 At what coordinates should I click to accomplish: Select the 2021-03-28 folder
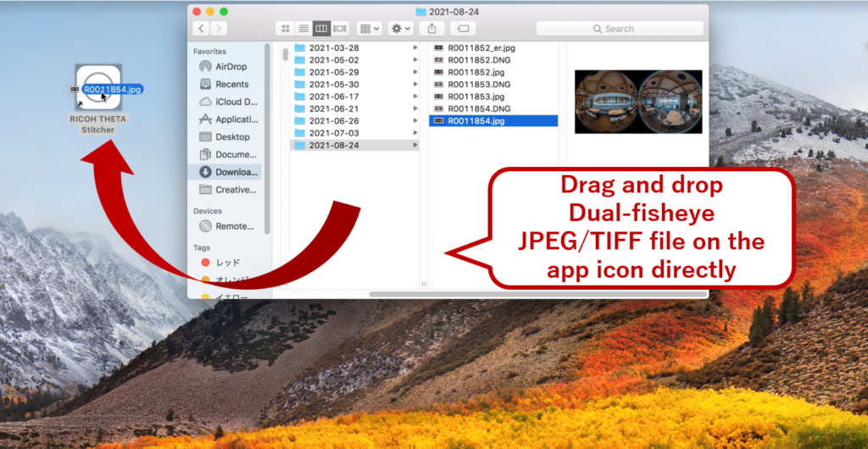pyautogui.click(x=355, y=48)
